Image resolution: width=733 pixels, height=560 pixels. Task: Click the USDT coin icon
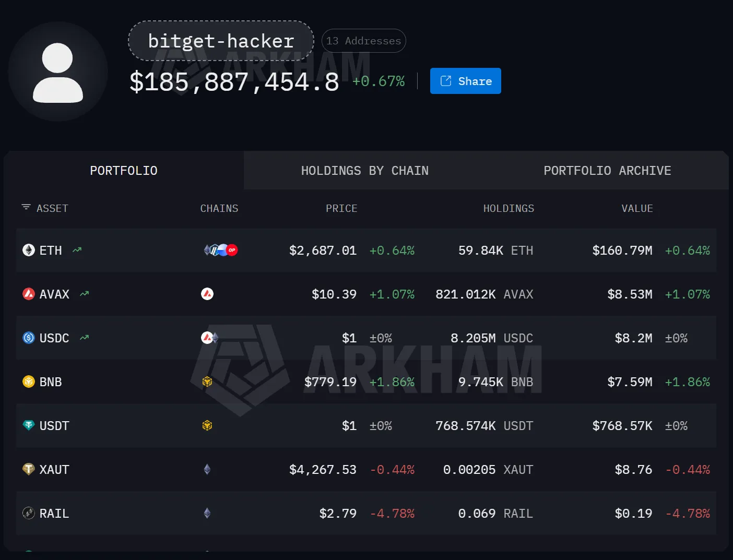coord(29,426)
